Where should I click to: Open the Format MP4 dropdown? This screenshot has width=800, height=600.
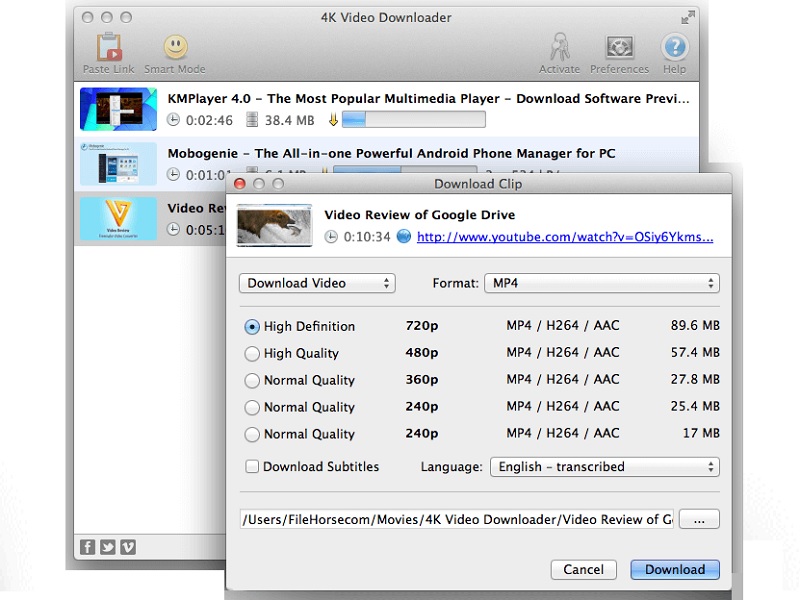(602, 283)
